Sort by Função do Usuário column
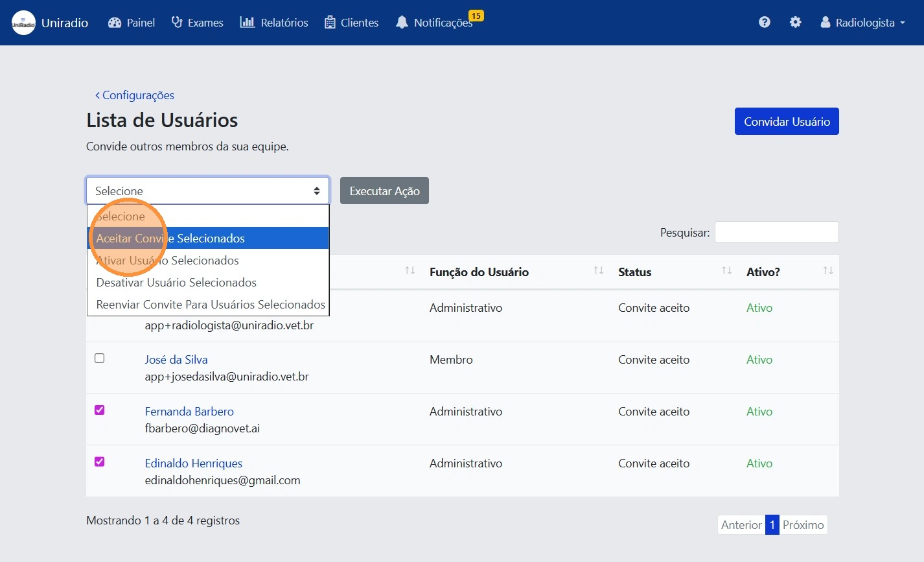 479,272
